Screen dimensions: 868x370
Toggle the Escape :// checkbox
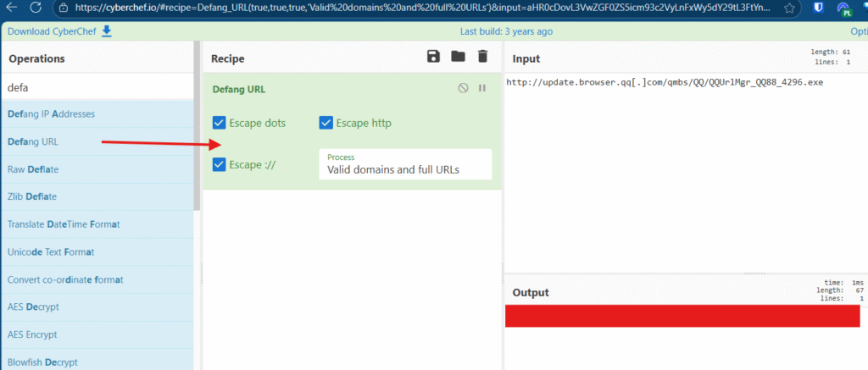click(x=220, y=164)
